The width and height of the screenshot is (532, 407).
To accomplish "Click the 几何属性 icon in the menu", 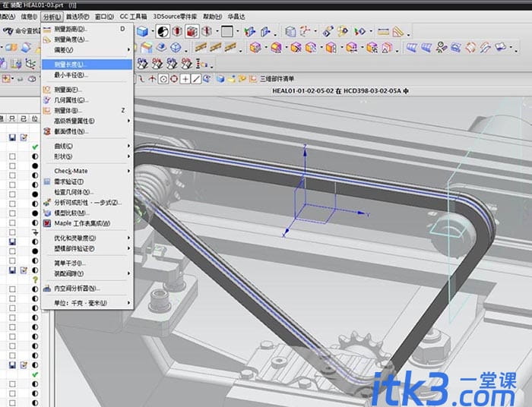I will [x=47, y=100].
